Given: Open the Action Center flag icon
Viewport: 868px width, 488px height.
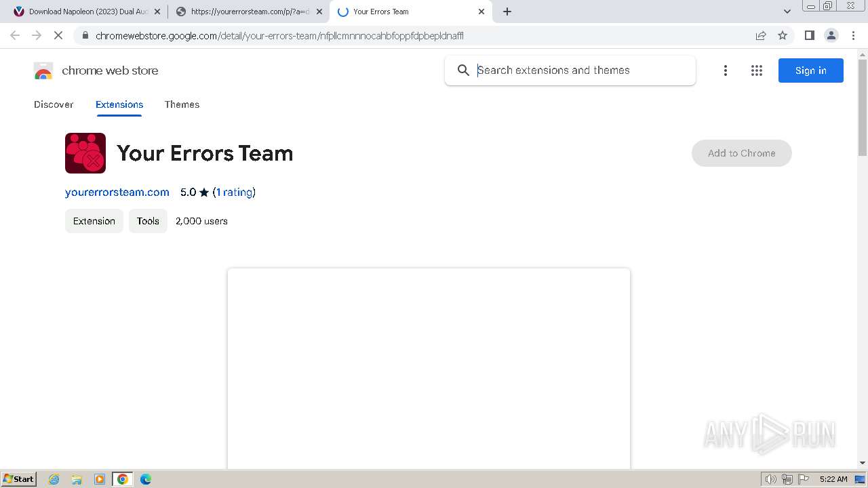Looking at the screenshot, I should click(804, 479).
